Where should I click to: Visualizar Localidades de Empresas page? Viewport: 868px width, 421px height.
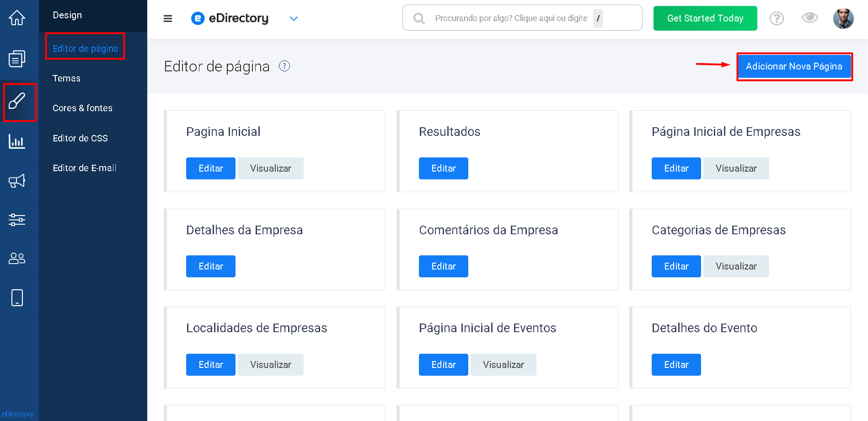pos(271,365)
